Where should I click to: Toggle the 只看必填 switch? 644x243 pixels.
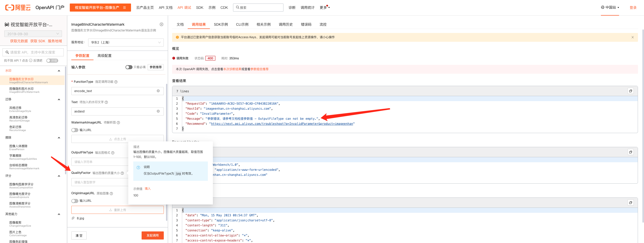(129, 67)
